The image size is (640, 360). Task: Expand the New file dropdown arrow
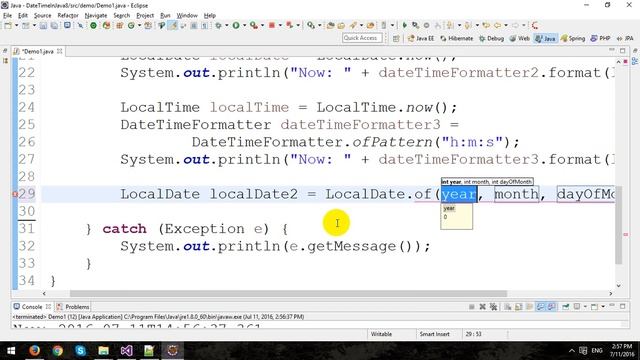(16, 25)
